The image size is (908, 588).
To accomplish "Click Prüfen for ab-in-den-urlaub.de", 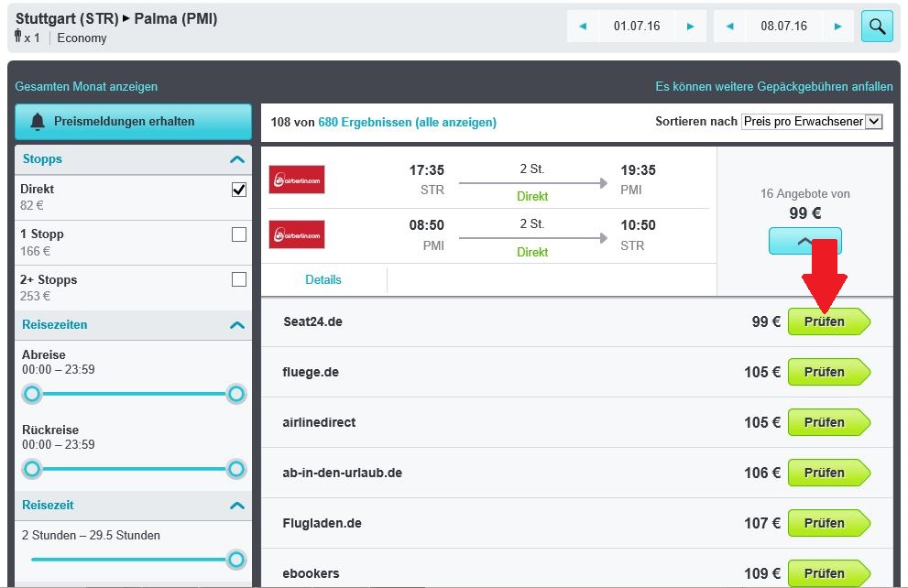I will point(828,473).
